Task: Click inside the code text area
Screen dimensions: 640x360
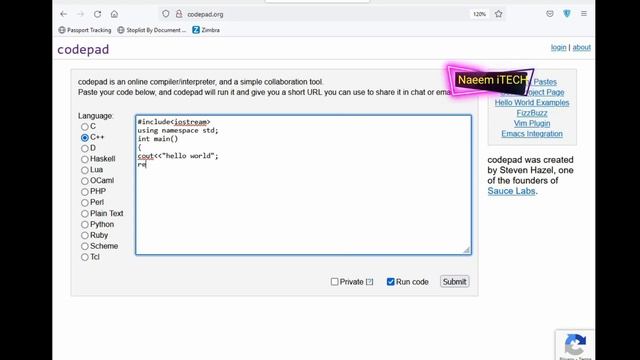Action: [x=303, y=185]
